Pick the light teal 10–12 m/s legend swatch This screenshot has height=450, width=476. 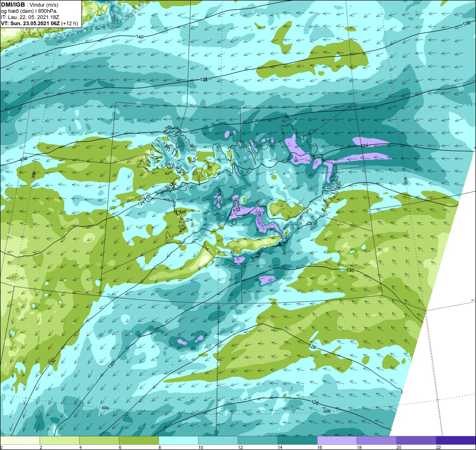pyautogui.click(x=218, y=440)
